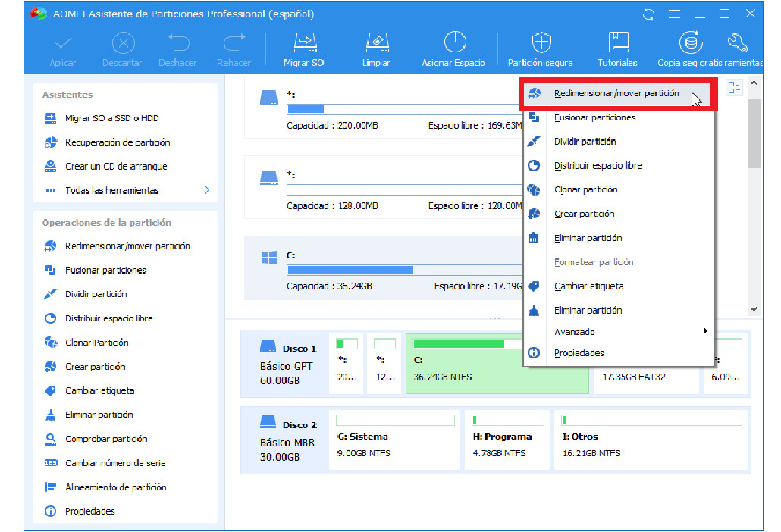Choose Crear partición in context menu
The width and height of the screenshot is (781, 532).
[619, 214]
